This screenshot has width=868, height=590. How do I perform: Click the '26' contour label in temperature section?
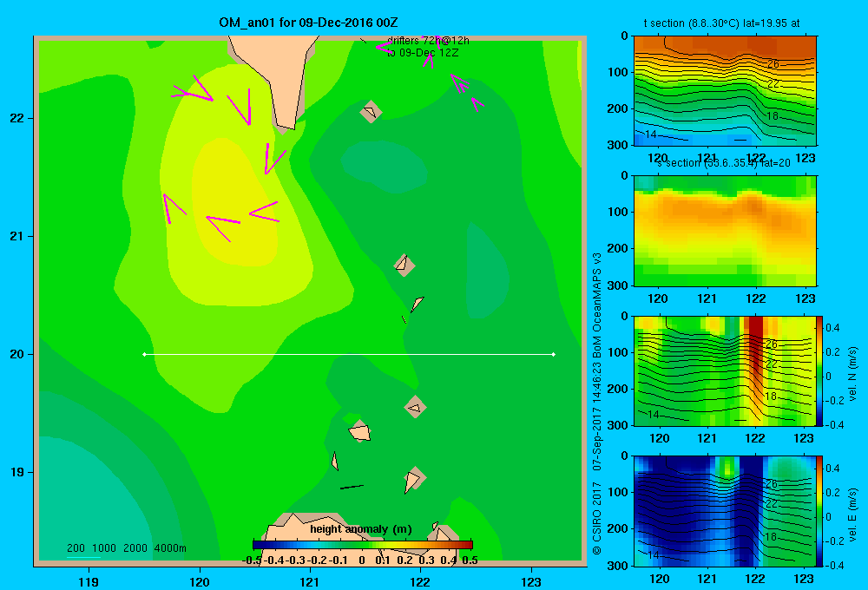point(773,63)
